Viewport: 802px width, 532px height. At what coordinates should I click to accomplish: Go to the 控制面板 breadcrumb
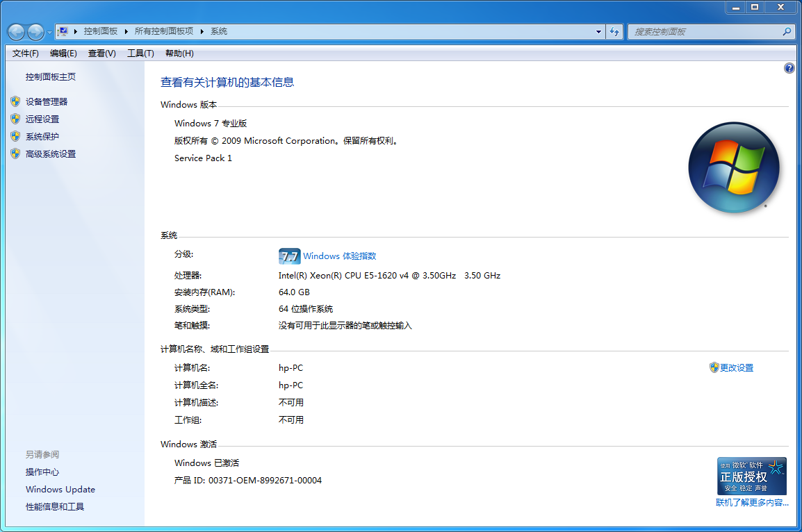(x=101, y=31)
